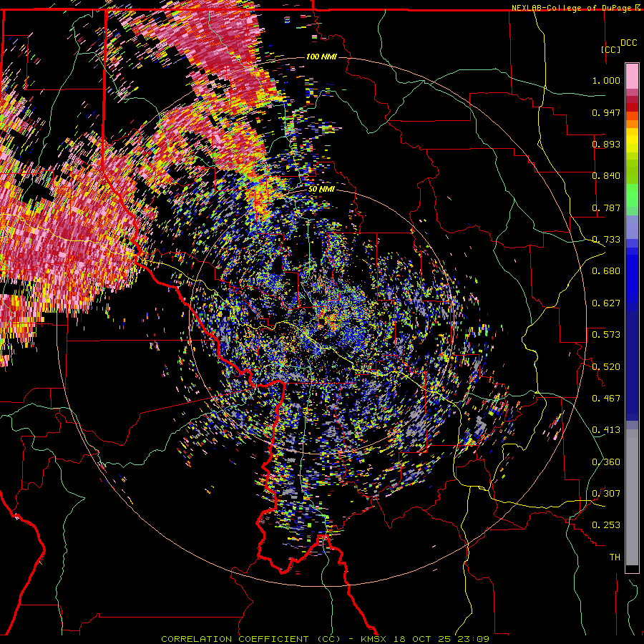644x644 pixels.
Task: Click the 0.573 scale label
Action: click(x=606, y=335)
